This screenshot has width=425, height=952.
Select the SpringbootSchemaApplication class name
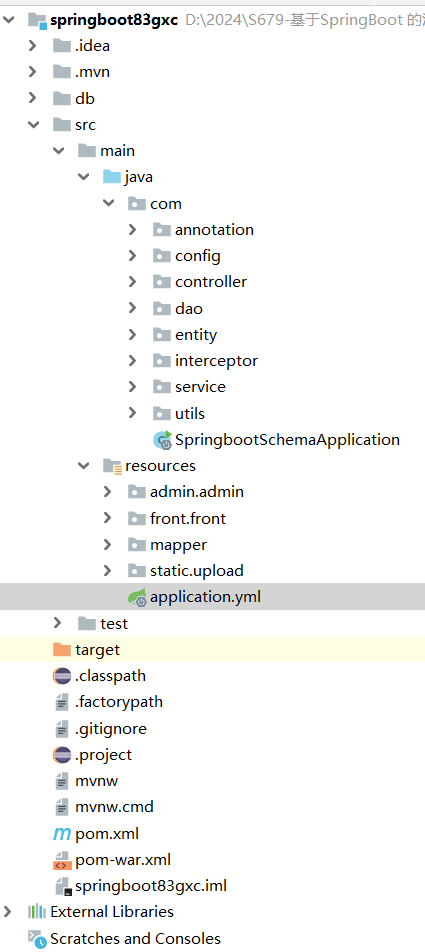click(288, 440)
